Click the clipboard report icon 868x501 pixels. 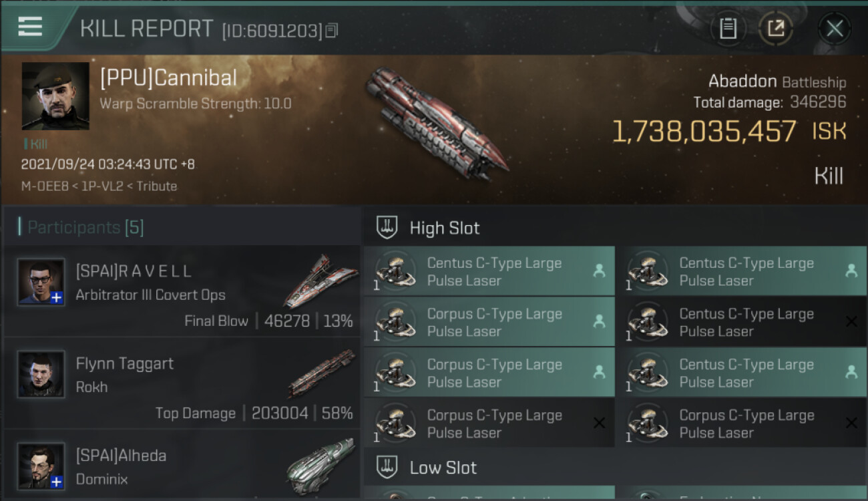(x=728, y=29)
